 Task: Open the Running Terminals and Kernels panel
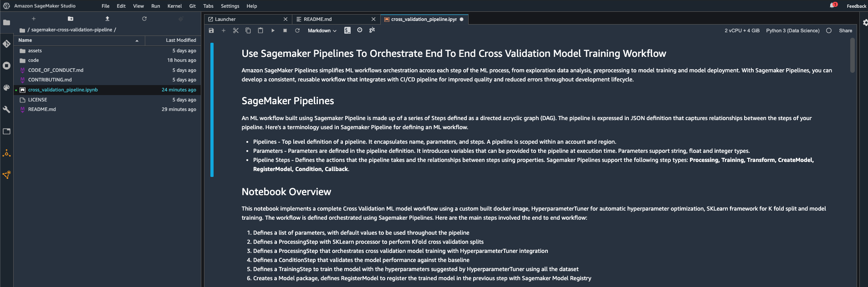6,65
